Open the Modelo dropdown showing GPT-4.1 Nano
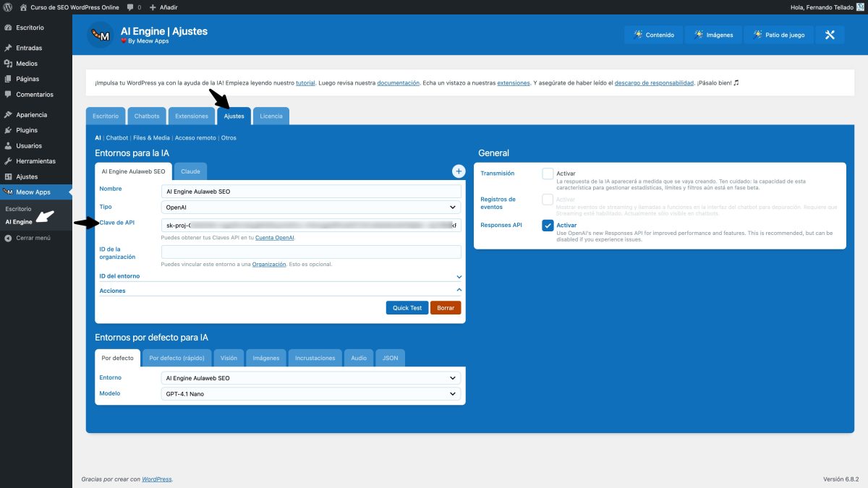This screenshot has height=488, width=868. click(311, 393)
